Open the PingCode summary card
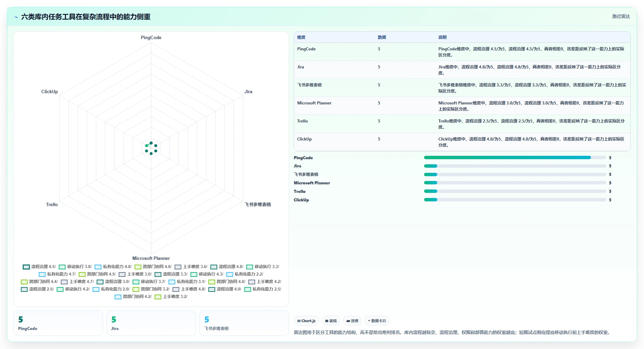Image resolution: width=644 pixels, height=349 pixels. tap(58, 323)
